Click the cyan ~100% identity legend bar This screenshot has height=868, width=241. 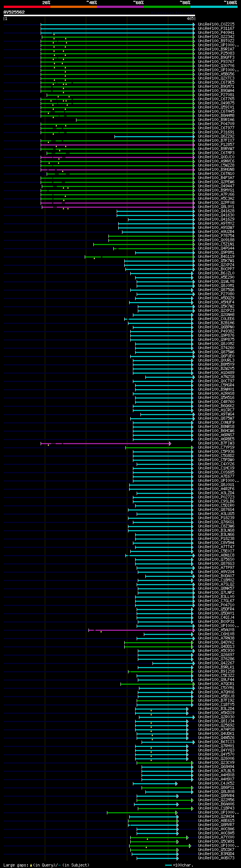pos(214,7)
